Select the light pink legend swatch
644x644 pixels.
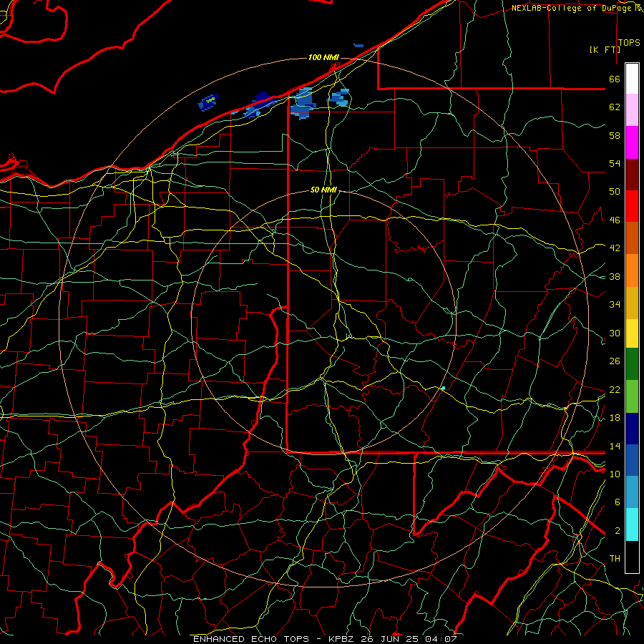[x=632, y=109]
